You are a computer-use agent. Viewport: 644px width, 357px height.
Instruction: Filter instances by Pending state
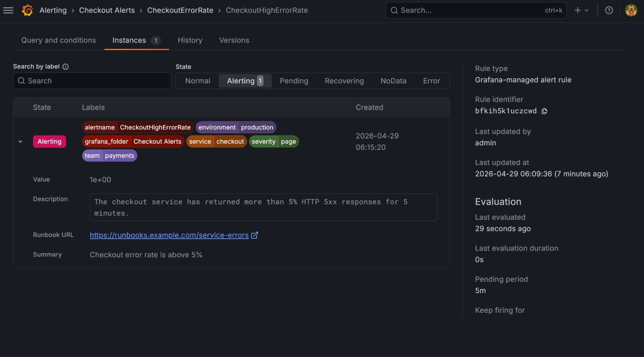coord(294,81)
